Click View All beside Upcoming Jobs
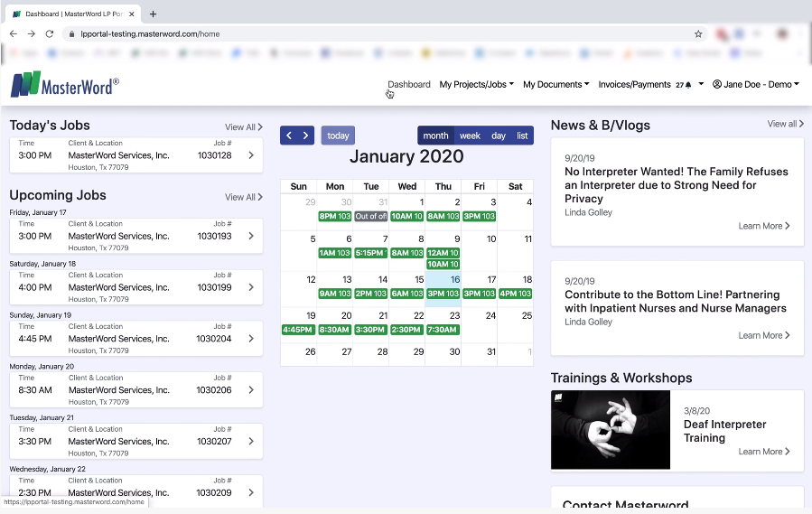Image resolution: width=812 pixels, height=514 pixels. click(243, 197)
